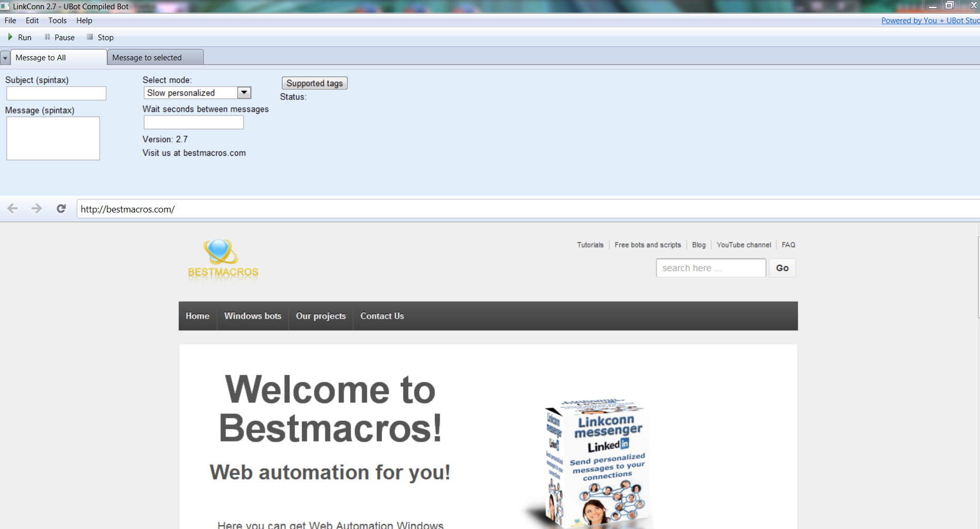Close the LinkConn window
Image resolution: width=980 pixels, height=529 pixels.
pyautogui.click(x=972, y=6)
